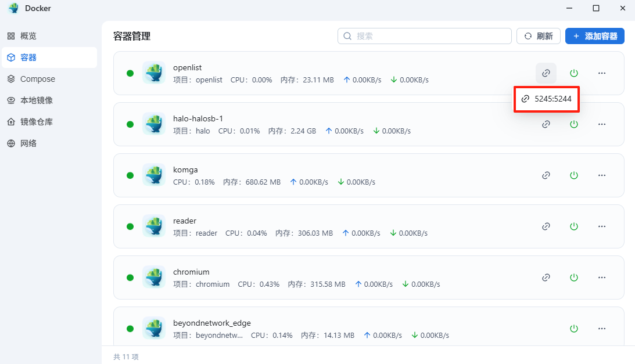Click chromium green running status dot
The height and width of the screenshot is (364, 635).
pyautogui.click(x=130, y=277)
